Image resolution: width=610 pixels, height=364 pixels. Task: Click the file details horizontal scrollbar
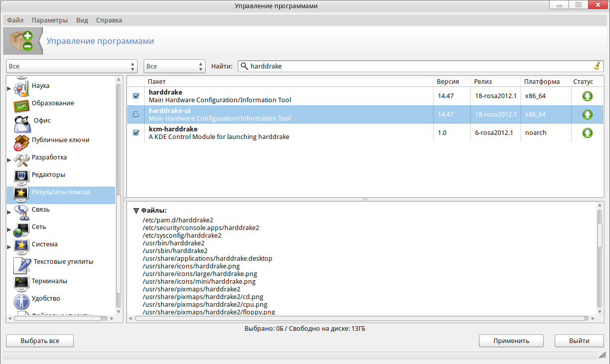(361, 318)
